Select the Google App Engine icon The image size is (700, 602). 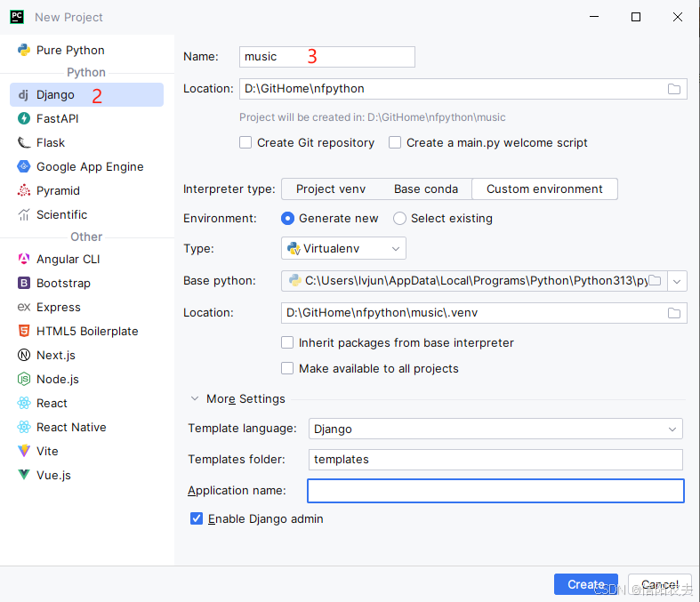pyautogui.click(x=24, y=166)
